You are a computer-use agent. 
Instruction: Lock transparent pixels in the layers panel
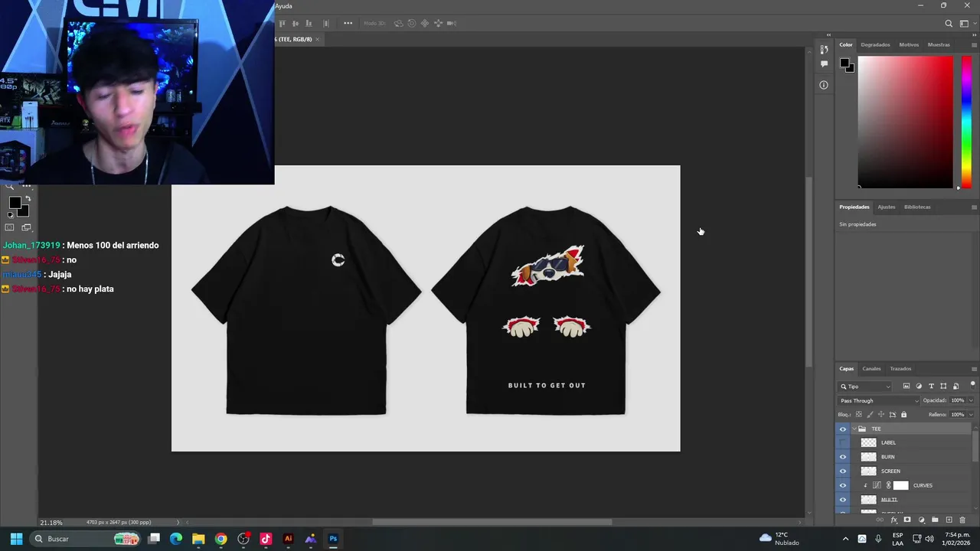coord(858,415)
